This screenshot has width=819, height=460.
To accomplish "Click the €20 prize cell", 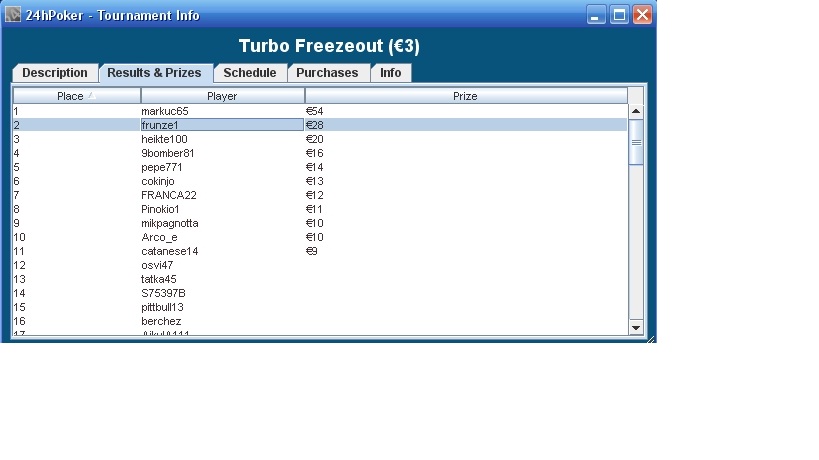I will [x=314, y=139].
